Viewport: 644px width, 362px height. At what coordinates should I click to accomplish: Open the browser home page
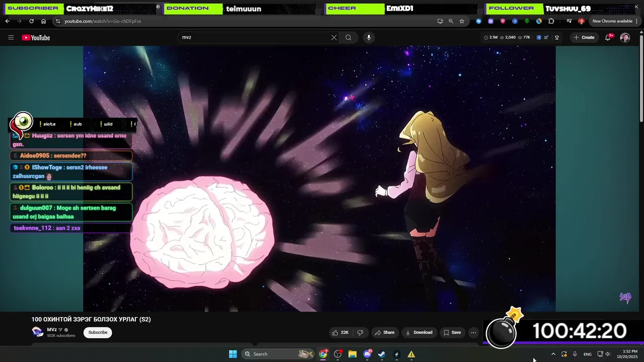(x=43, y=21)
